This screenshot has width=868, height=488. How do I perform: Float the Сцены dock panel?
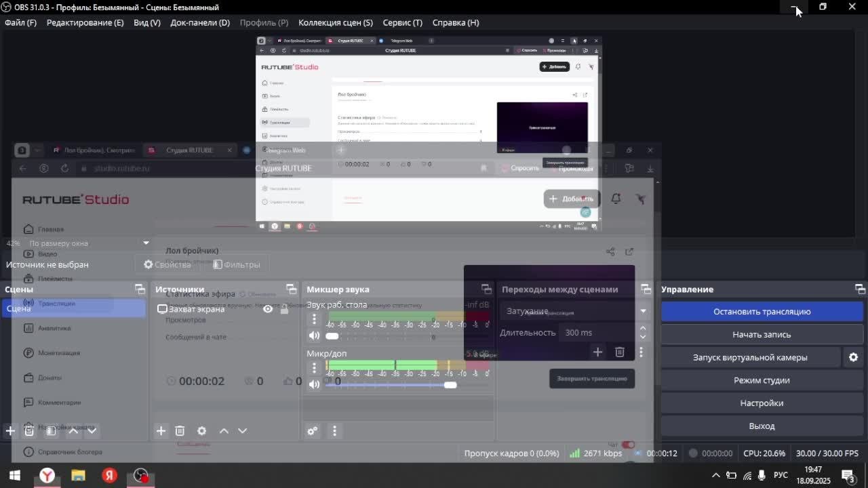click(x=140, y=289)
